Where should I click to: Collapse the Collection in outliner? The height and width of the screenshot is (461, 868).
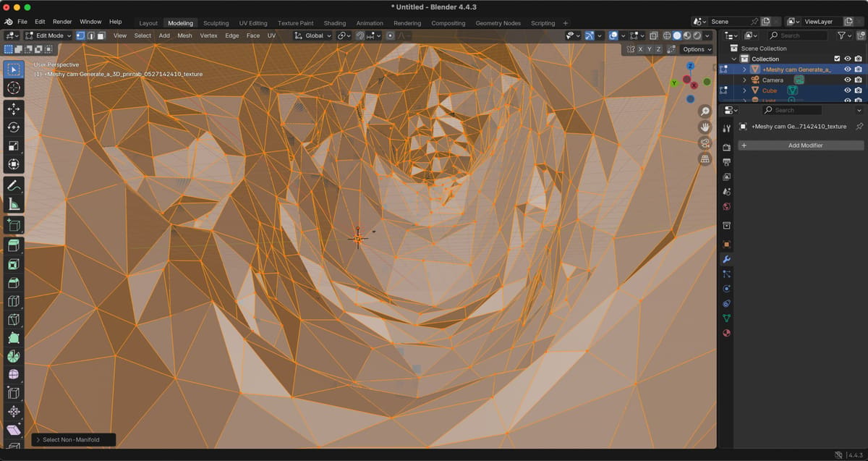pyautogui.click(x=734, y=59)
